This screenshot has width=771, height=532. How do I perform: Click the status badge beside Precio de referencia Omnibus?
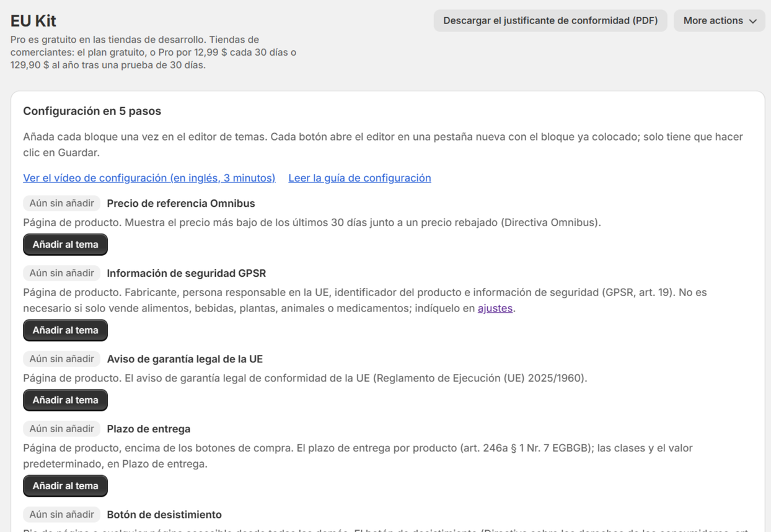tap(61, 203)
